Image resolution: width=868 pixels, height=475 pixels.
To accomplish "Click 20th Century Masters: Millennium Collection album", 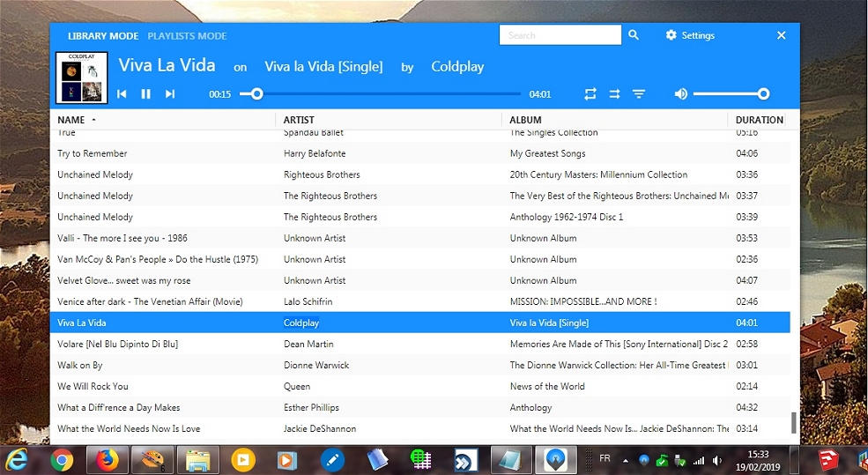I will [598, 174].
